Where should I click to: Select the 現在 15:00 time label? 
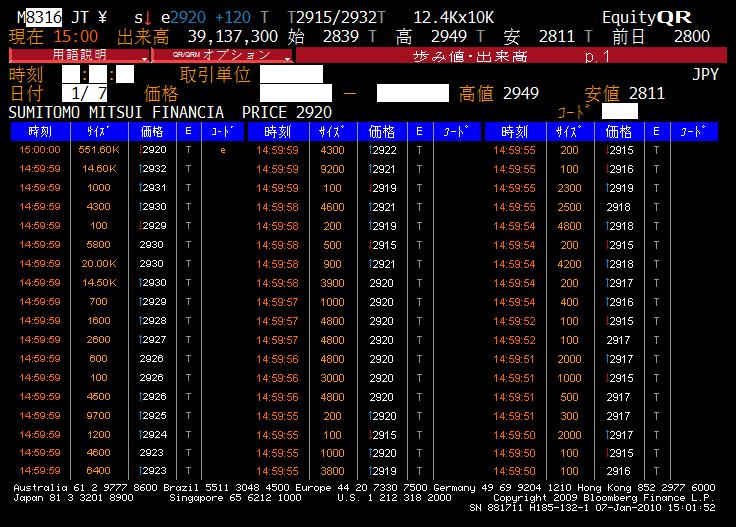[x=54, y=36]
